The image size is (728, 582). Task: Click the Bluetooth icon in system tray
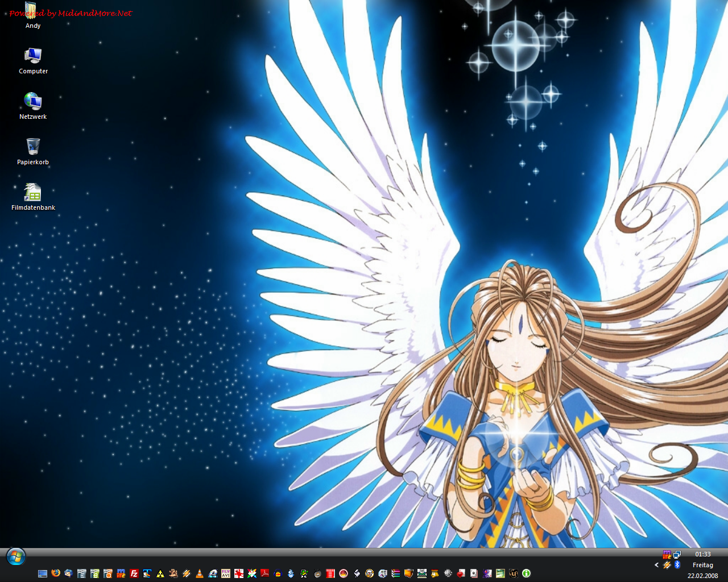pyautogui.click(x=677, y=565)
